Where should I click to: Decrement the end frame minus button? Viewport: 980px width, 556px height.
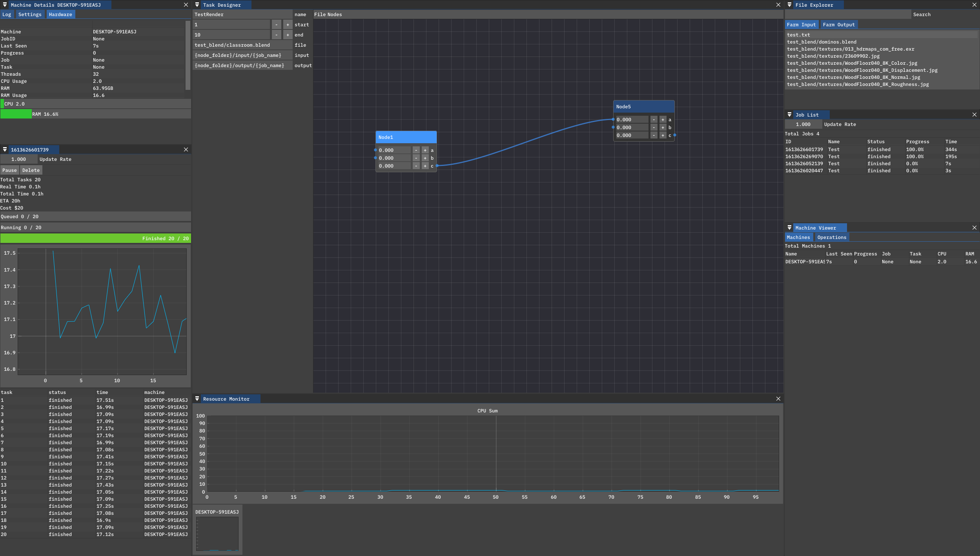point(277,35)
